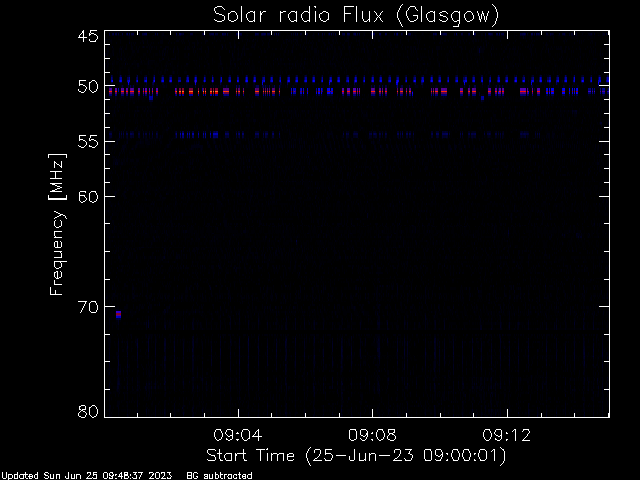
Task: Click the "Start Time (25-Jun-23 09:00:01)" axis title
Action: tap(356, 456)
